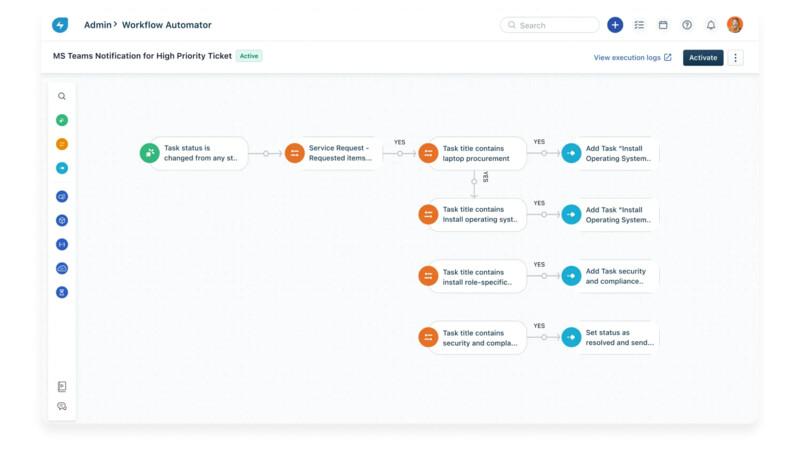Screen dimensions: 800x450
Task: Open View execution logs link
Action: click(x=632, y=58)
